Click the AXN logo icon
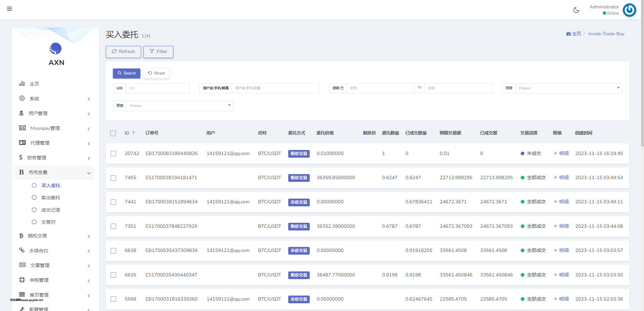The height and width of the screenshot is (311, 644). pos(56,49)
